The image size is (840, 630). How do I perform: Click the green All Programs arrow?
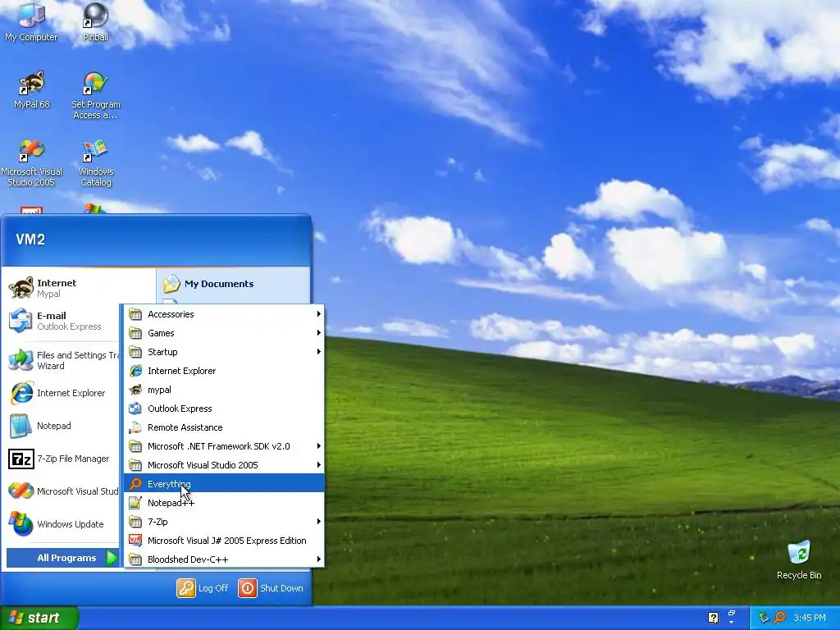pyautogui.click(x=112, y=558)
